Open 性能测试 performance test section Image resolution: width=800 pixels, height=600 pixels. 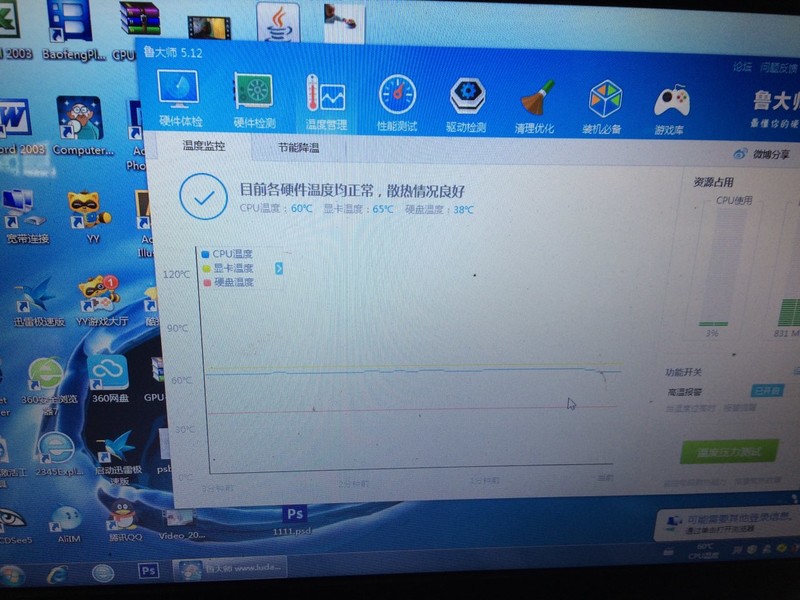point(397,103)
